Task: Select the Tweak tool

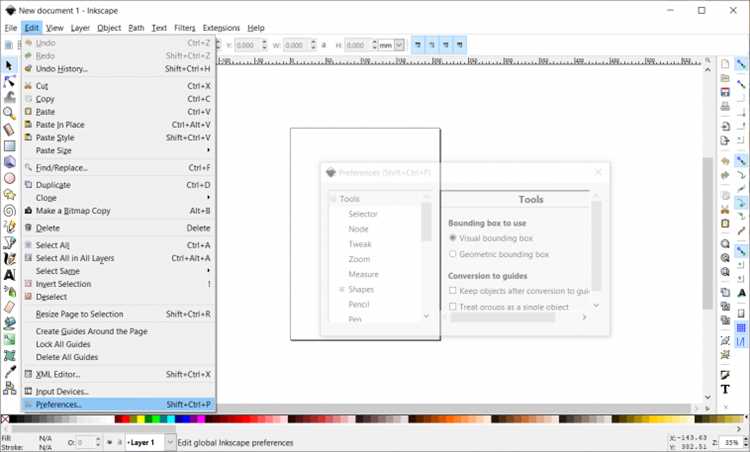Action: 9,97
